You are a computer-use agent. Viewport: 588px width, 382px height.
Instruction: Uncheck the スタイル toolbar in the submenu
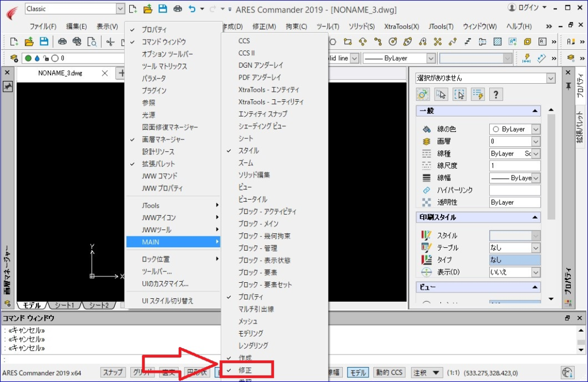click(249, 150)
